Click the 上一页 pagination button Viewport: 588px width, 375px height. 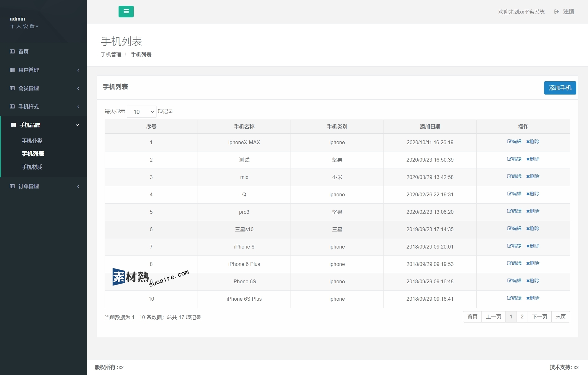pyautogui.click(x=493, y=317)
